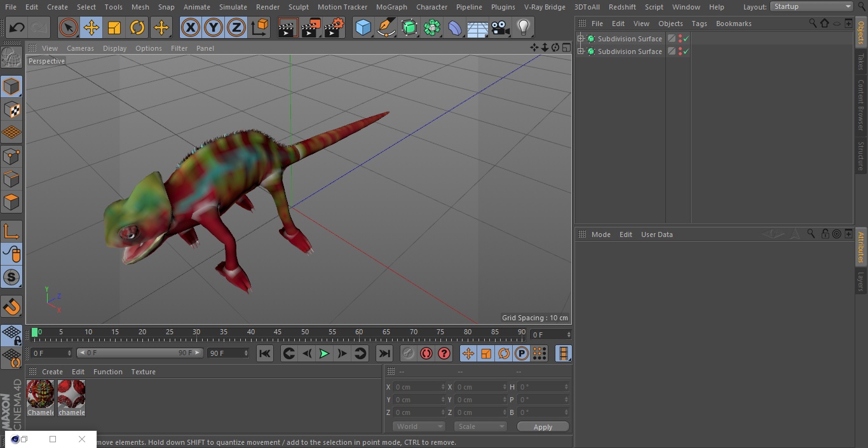Switch to Edges mode
Viewport: 868px width, 448px height.
point(11,179)
